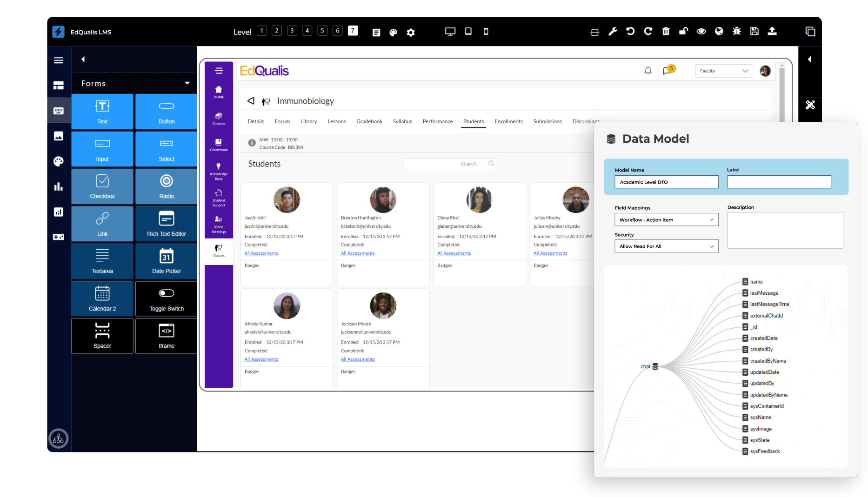This screenshot has height=497, width=868.
Task: Open the Syllabus tab
Action: 402,121
